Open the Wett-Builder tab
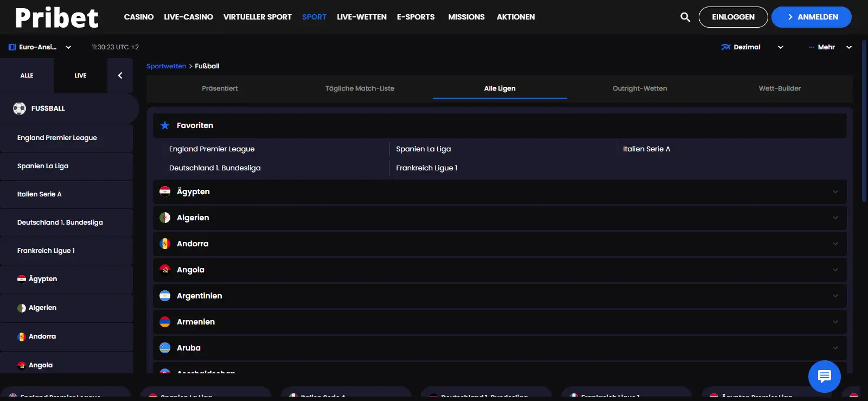Viewport: 868px width, 401px height. click(x=780, y=88)
